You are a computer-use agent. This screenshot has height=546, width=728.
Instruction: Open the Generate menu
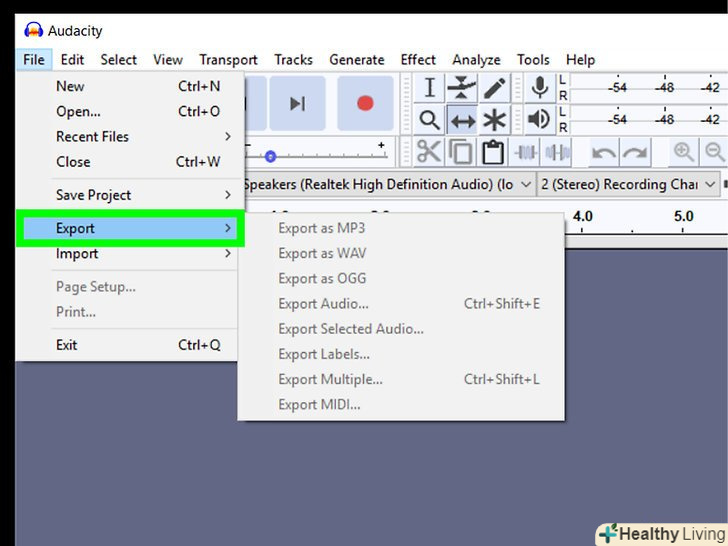357,60
